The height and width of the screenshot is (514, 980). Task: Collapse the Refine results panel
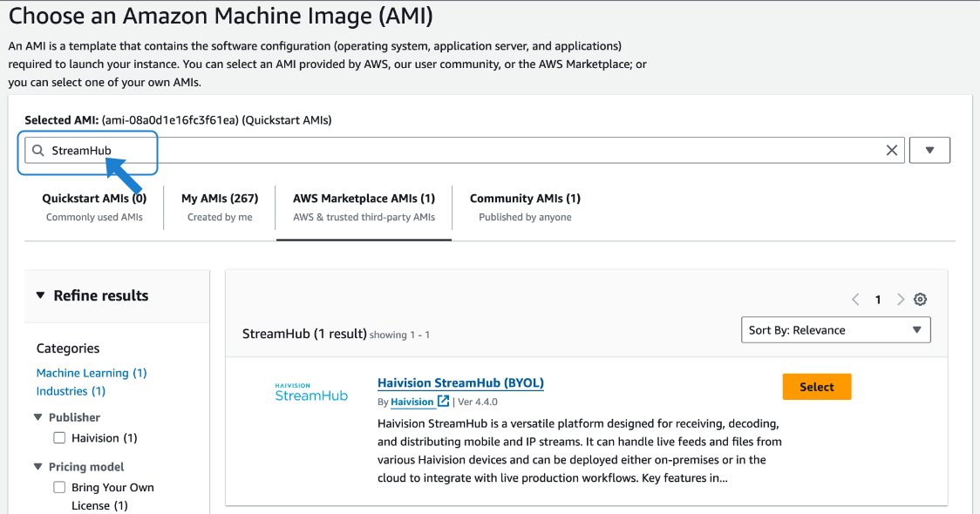[40, 295]
